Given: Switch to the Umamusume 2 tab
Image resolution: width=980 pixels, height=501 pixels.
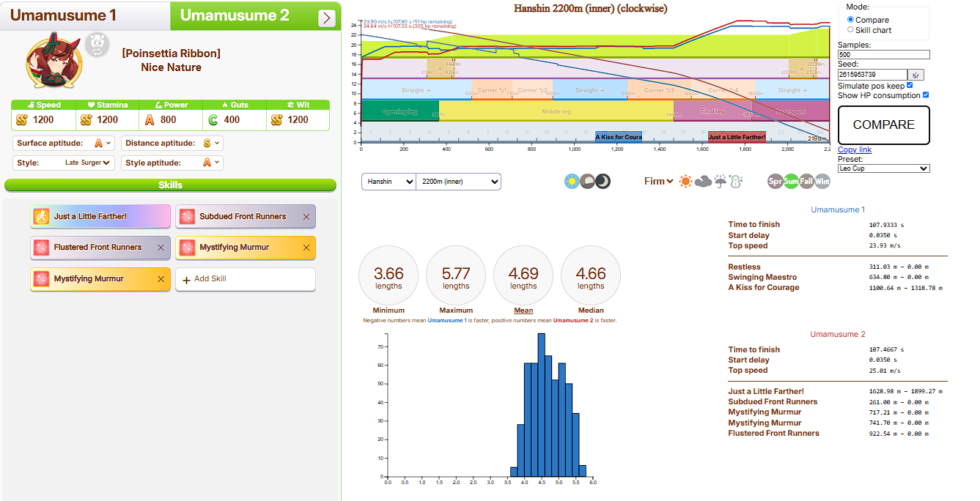Looking at the screenshot, I should coord(235,15).
